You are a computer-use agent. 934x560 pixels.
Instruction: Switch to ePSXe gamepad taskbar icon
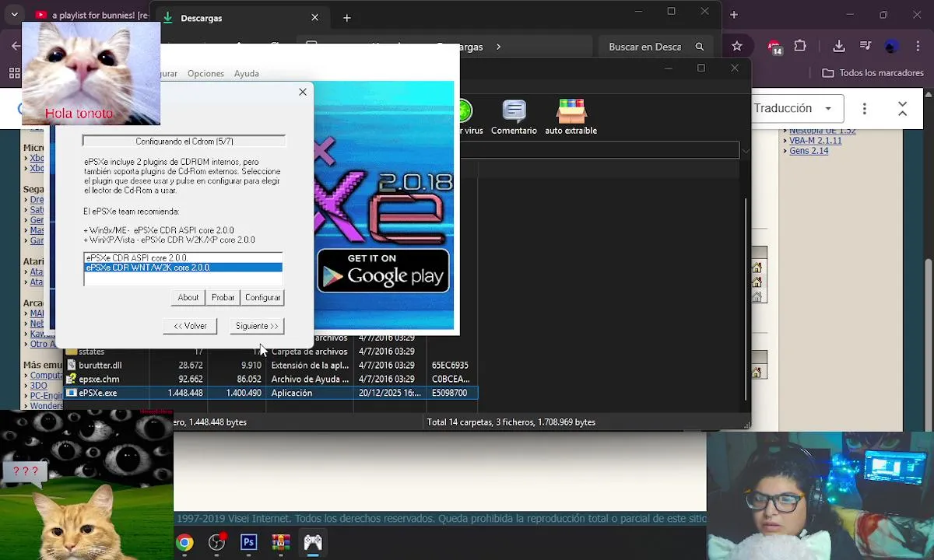point(313,543)
